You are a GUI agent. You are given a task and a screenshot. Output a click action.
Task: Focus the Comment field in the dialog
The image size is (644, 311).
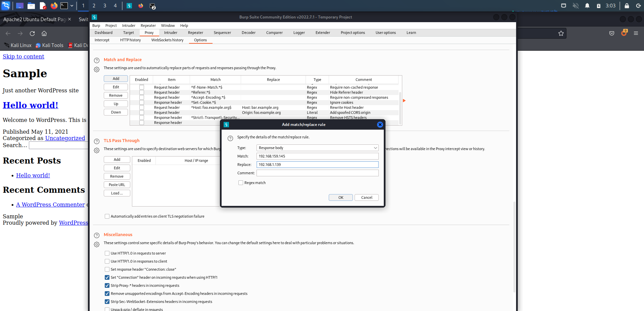pos(317,173)
